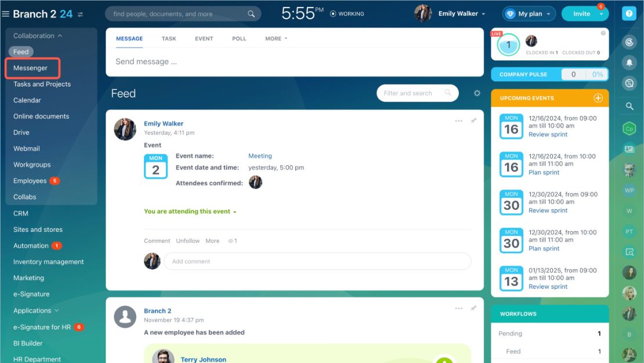This screenshot has height=363, width=644.
Task: Open the My plan dropdown
Action: (529, 14)
